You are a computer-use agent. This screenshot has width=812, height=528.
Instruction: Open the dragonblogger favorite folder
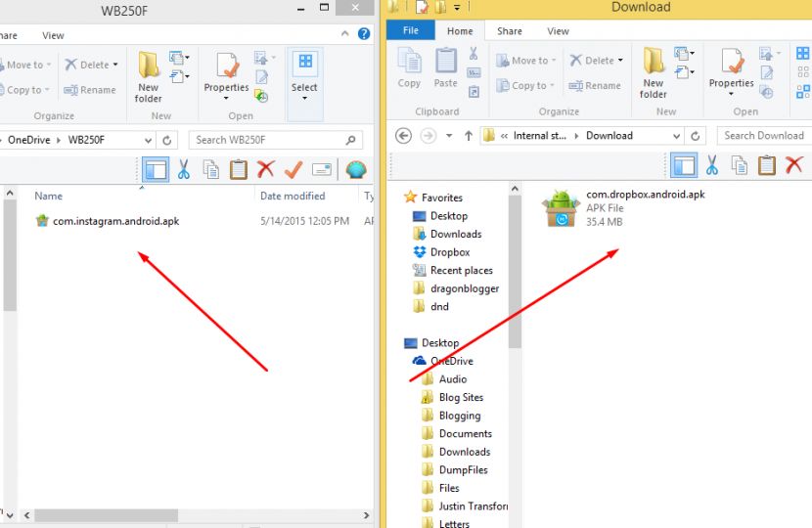456,288
